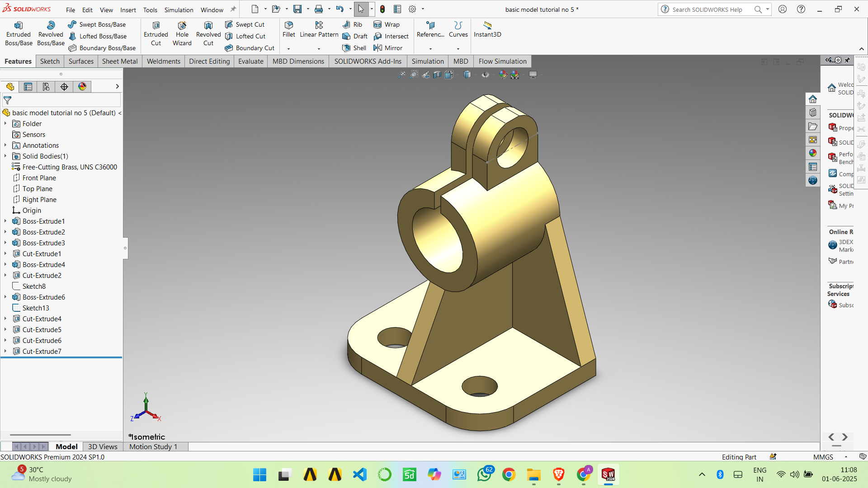Screen dimensions: 868x488
Task: Expand the Fillet dropdown arrow
Action: 288,49
